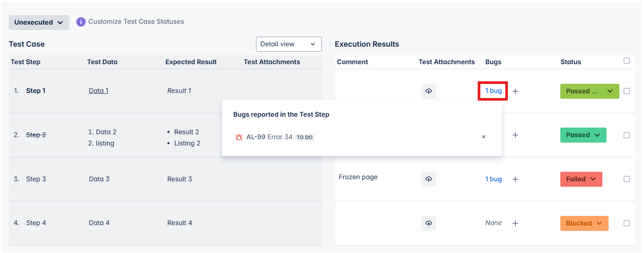The height and width of the screenshot is (253, 644).
Task: Click the purple info icon beside Customize Statuses
Action: tap(81, 22)
